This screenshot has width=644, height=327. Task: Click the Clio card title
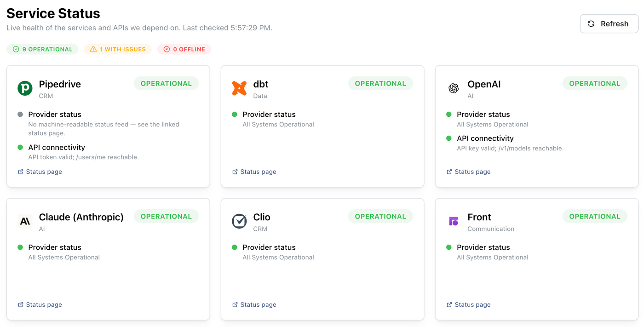(x=262, y=217)
